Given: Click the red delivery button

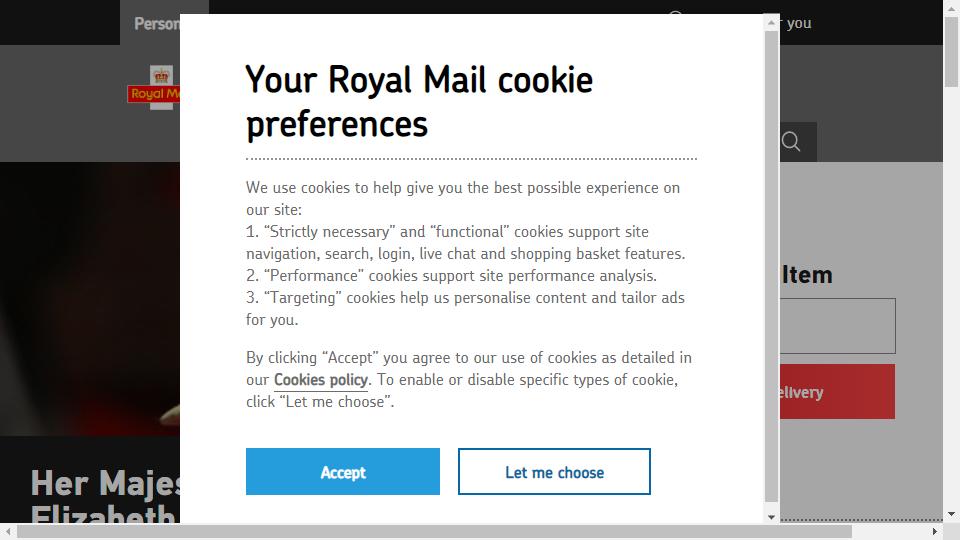Looking at the screenshot, I should pyautogui.click(x=837, y=392).
